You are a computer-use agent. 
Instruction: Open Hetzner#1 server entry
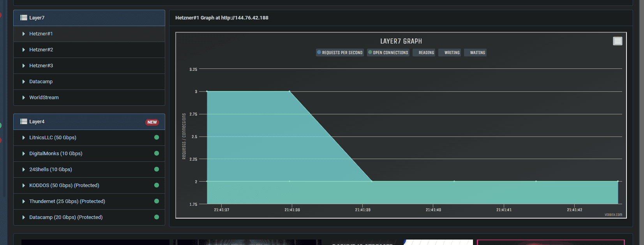[x=89, y=34]
